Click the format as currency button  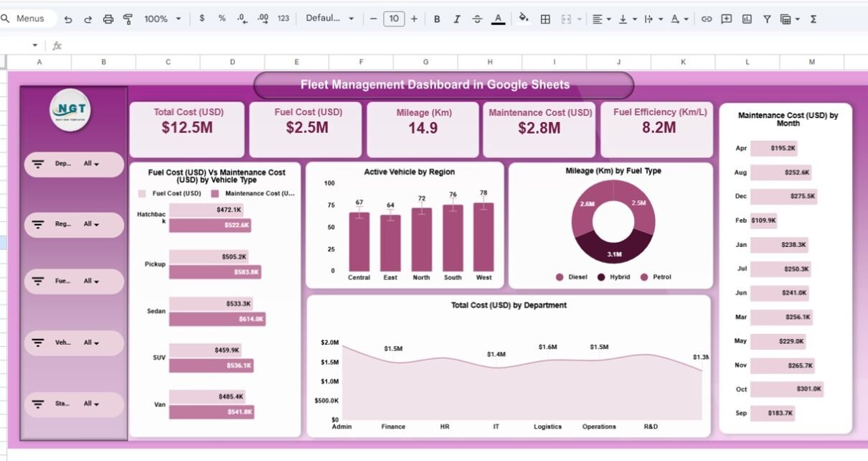(x=202, y=19)
